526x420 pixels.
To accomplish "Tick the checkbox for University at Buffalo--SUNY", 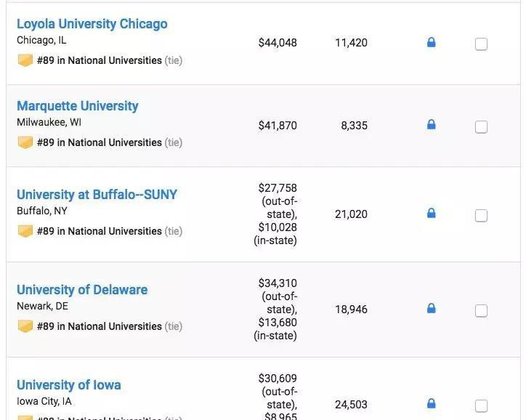I will pos(481,216).
